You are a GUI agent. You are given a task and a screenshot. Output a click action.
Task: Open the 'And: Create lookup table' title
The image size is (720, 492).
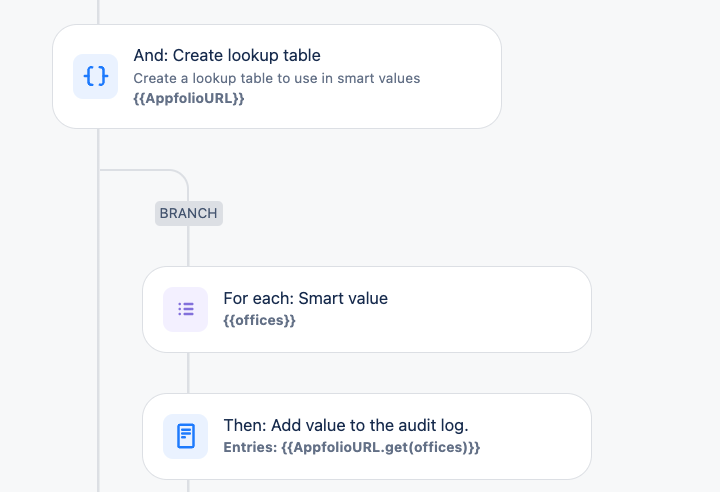(x=227, y=56)
